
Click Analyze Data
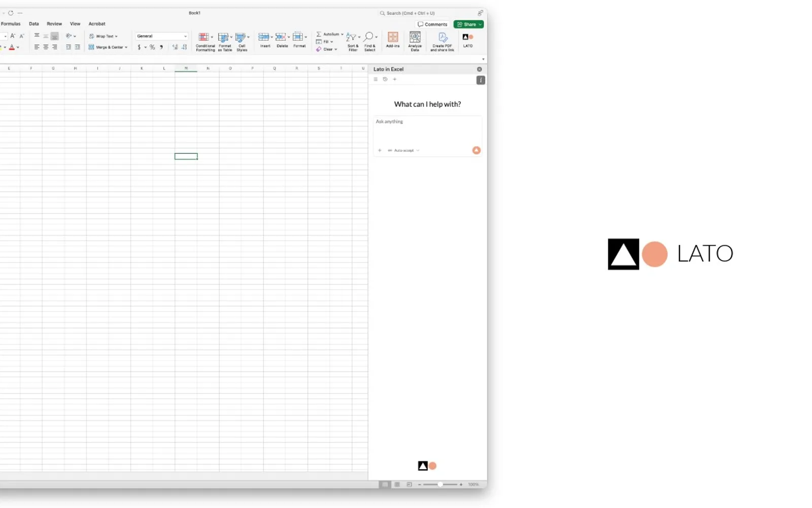coord(415,41)
